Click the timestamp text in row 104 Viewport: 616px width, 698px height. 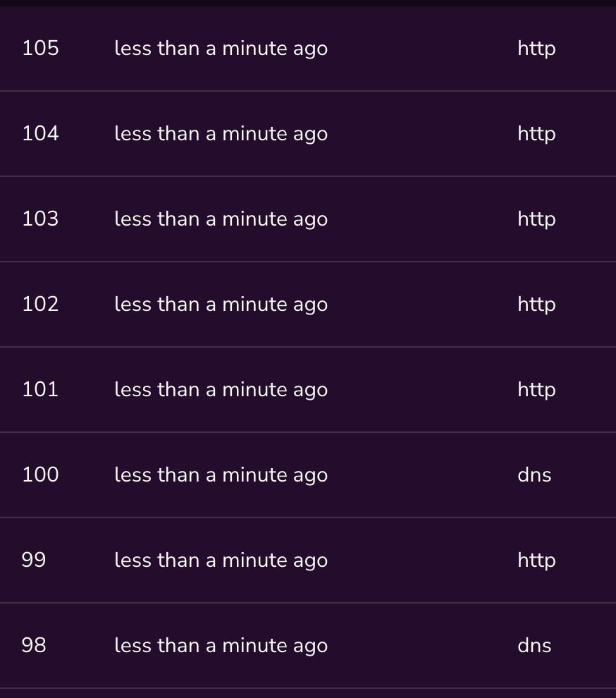click(221, 134)
